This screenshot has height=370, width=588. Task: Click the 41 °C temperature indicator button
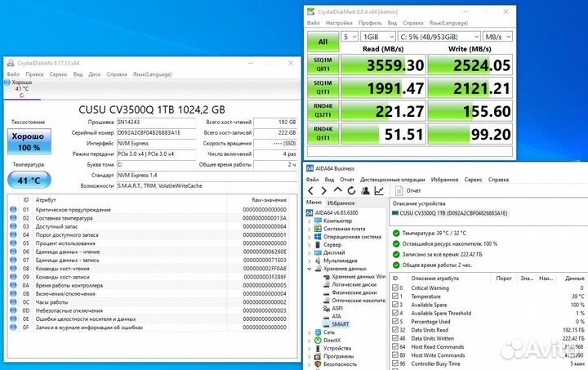click(29, 181)
